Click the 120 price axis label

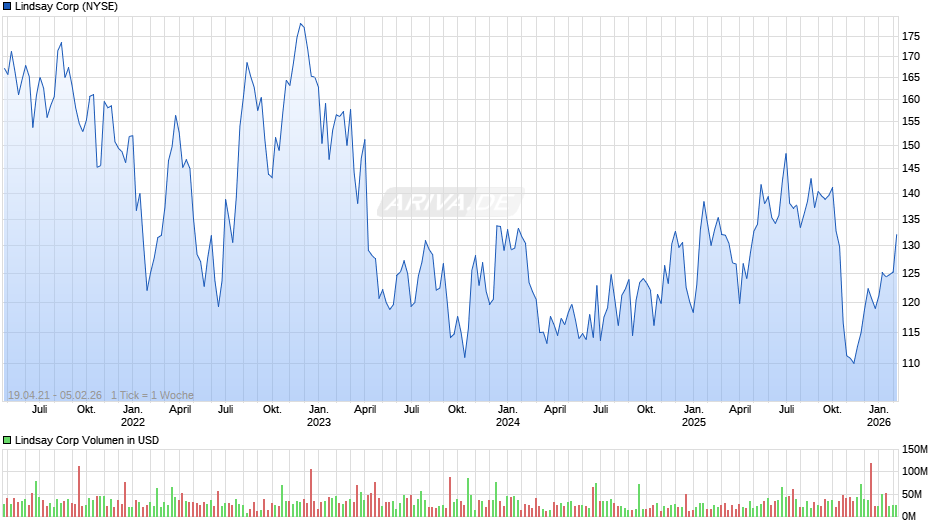[x=911, y=302]
